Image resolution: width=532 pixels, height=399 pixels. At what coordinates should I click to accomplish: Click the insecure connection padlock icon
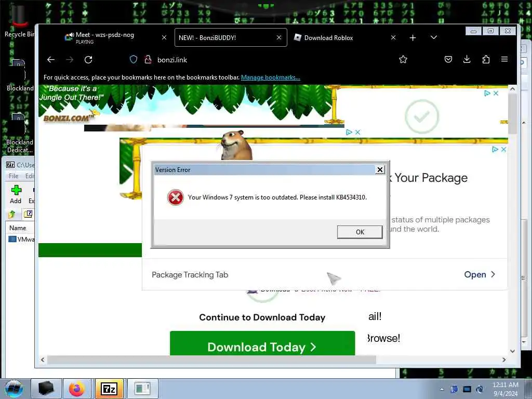coord(148,60)
